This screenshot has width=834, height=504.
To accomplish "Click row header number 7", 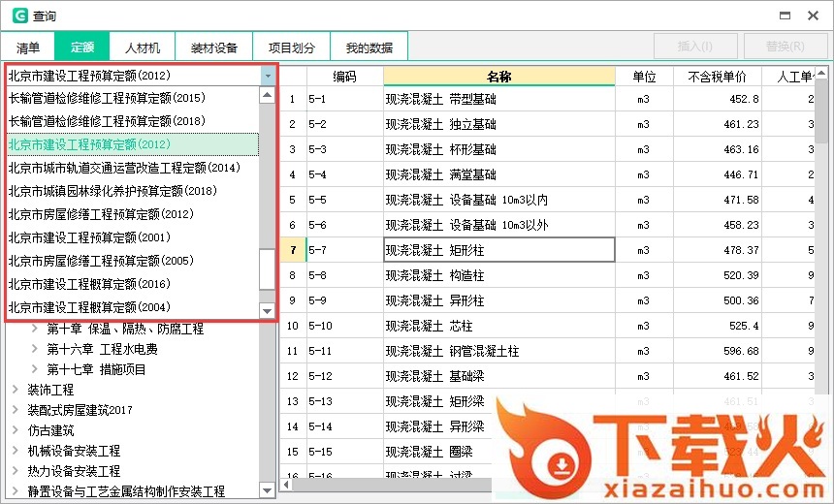I will [293, 250].
